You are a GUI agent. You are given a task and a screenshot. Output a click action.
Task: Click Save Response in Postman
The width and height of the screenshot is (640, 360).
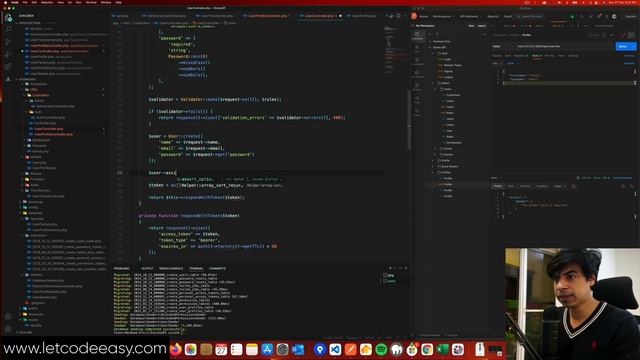[622, 178]
